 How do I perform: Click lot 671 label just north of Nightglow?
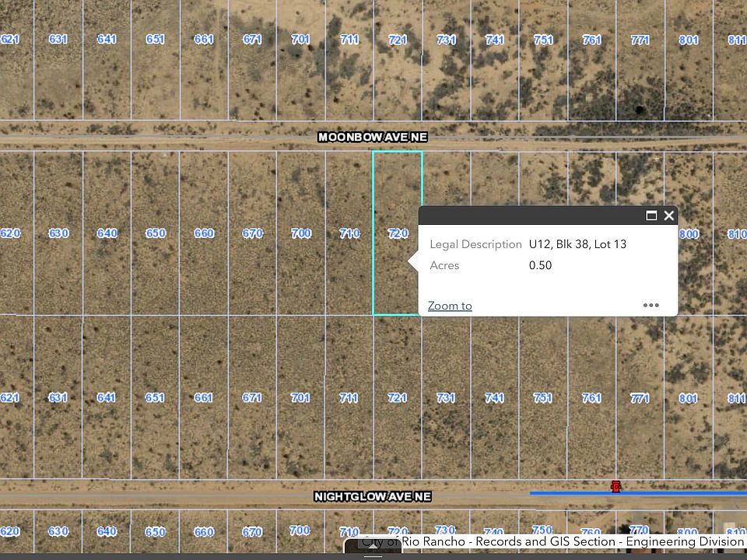(251, 397)
